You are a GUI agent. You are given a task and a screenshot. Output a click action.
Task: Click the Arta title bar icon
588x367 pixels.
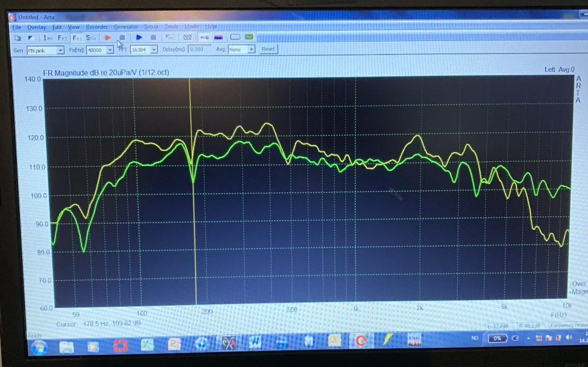point(13,18)
